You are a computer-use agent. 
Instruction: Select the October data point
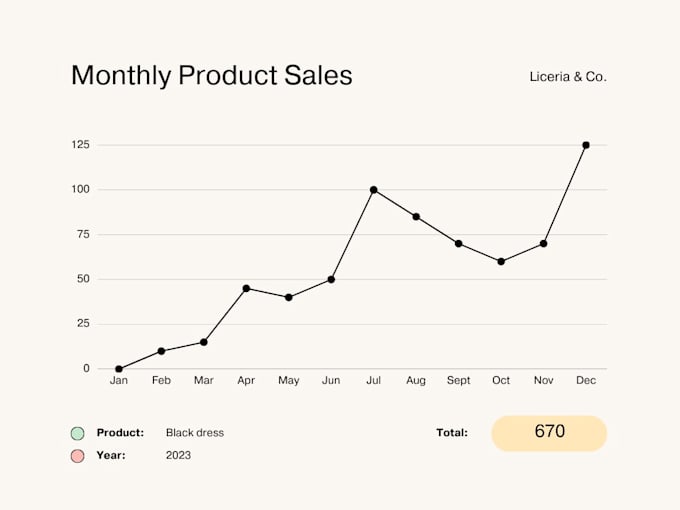click(501, 262)
